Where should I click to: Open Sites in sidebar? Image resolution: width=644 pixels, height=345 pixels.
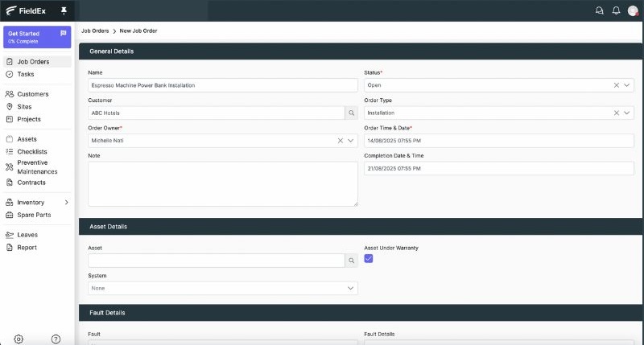37,107
